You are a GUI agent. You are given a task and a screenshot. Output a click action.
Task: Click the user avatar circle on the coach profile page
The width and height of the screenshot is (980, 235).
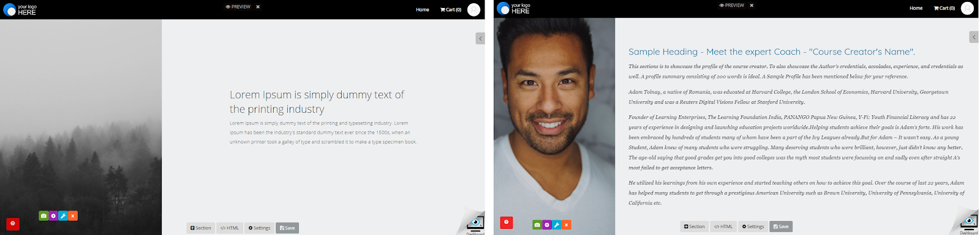tap(967, 9)
